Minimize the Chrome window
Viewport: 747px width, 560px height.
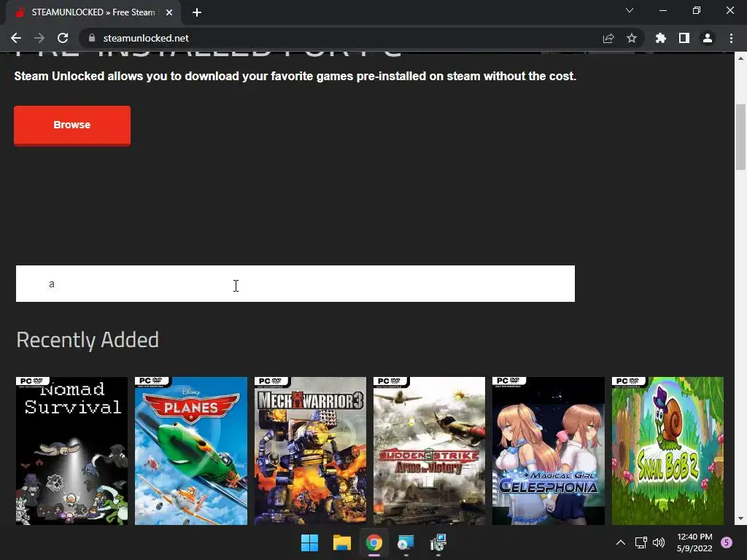663,10
